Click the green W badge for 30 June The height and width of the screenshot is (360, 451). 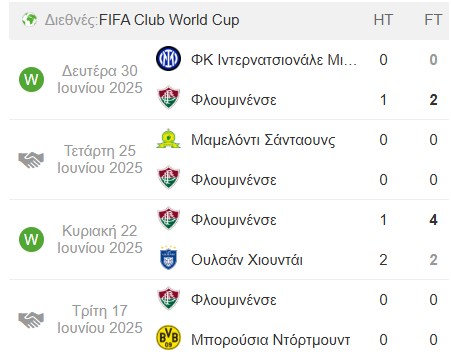[x=31, y=79]
